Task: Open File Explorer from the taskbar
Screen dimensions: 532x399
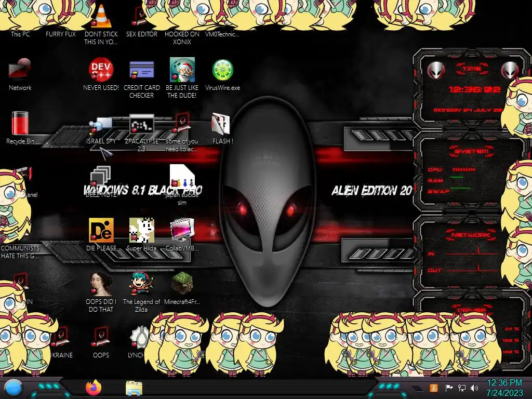Action: click(x=134, y=389)
